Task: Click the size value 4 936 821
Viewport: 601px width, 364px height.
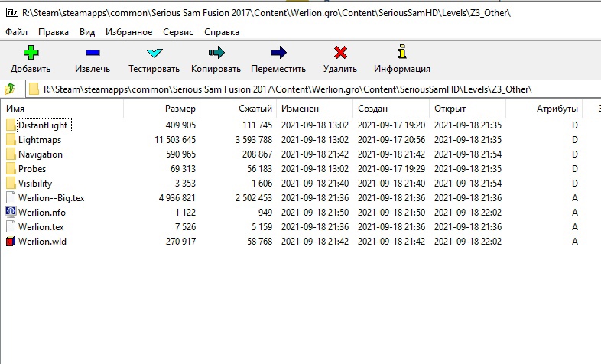Action: point(177,198)
